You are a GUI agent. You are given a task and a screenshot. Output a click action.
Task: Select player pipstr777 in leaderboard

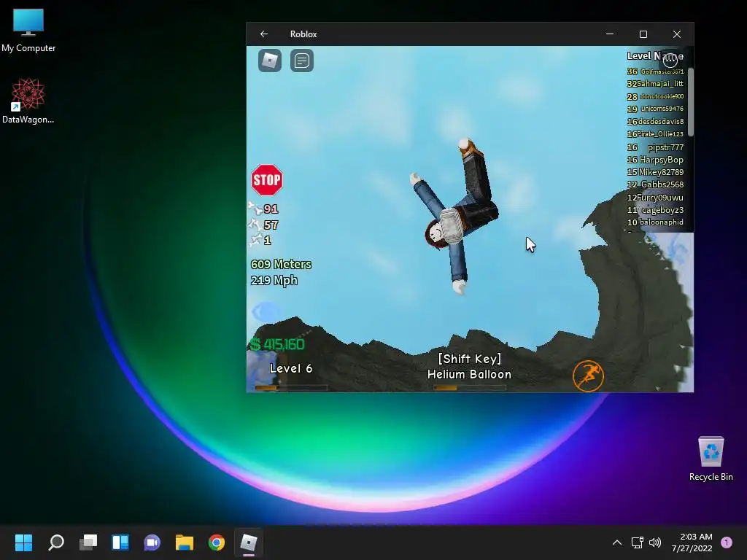click(665, 147)
